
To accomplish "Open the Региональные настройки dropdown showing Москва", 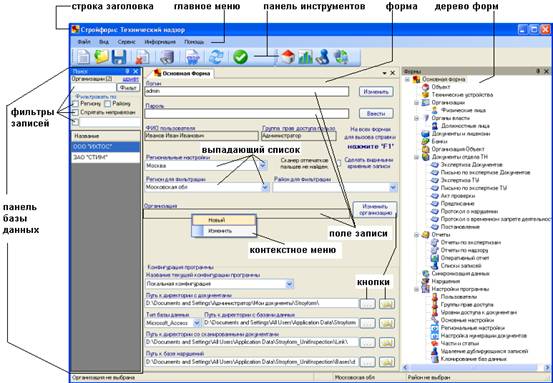I will pos(263,165).
